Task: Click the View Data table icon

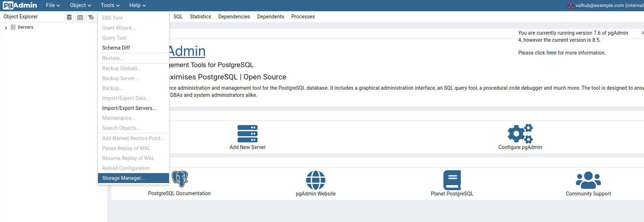Action: [80, 17]
